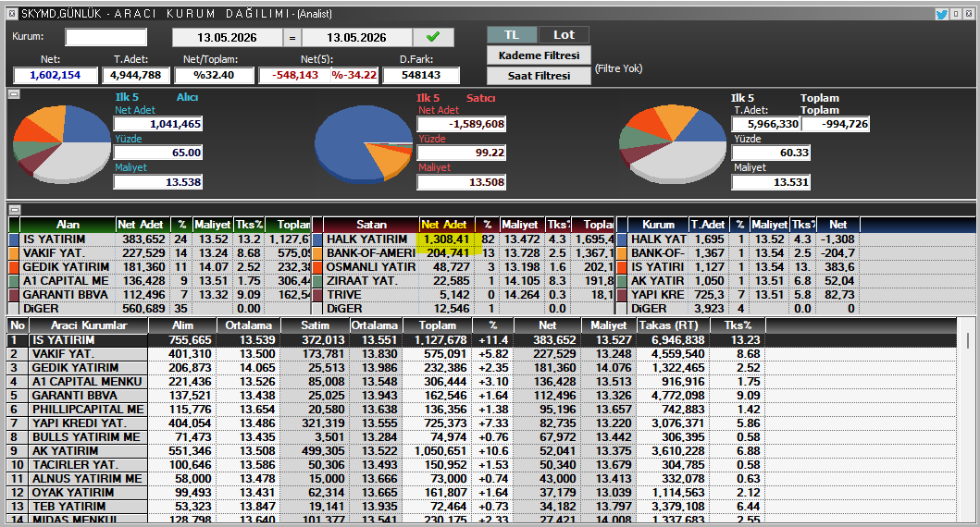Image resolution: width=980 pixels, height=527 pixels.
Task: Click maroon swatch beside TRIVE
Action: (317, 294)
